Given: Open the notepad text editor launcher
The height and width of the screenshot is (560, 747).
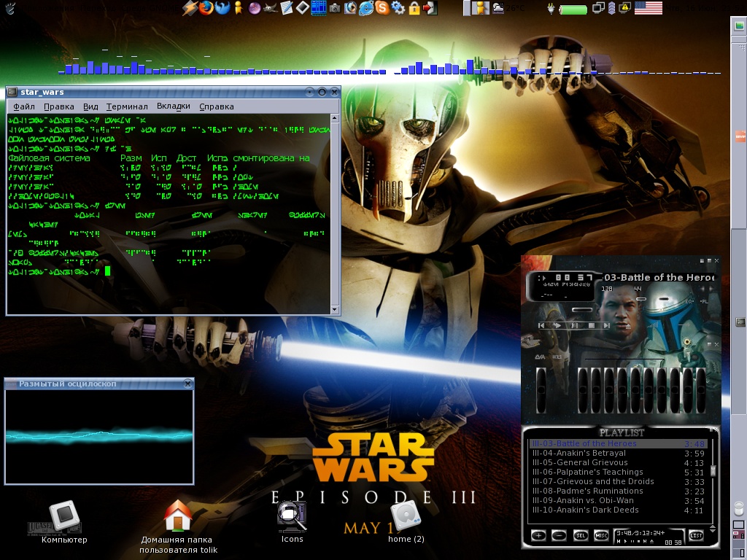Looking at the screenshot, I should click(286, 7).
